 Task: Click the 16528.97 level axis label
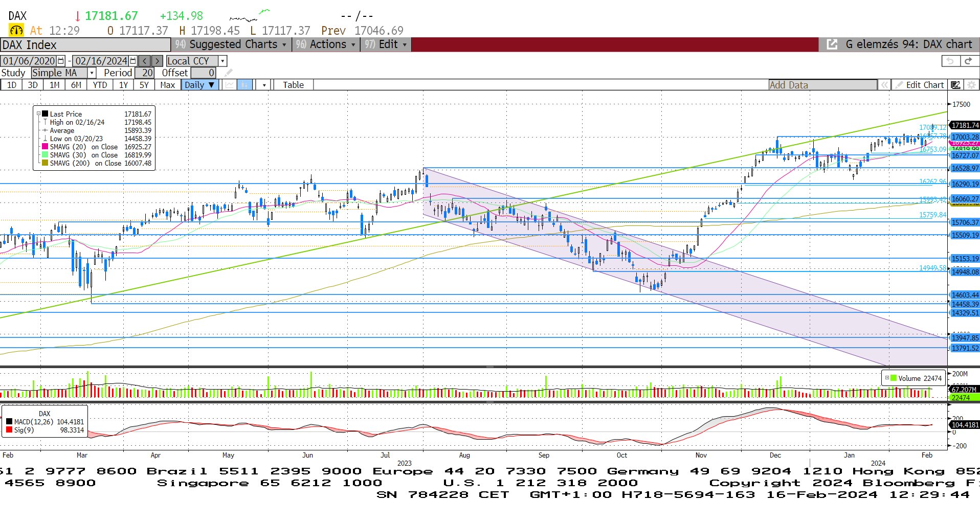965,168
